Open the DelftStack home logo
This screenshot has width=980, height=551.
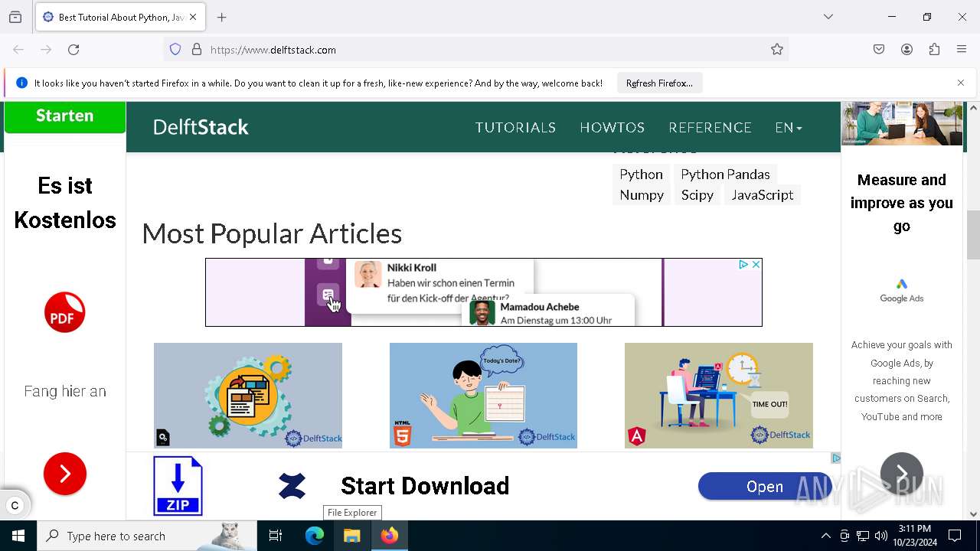click(201, 127)
